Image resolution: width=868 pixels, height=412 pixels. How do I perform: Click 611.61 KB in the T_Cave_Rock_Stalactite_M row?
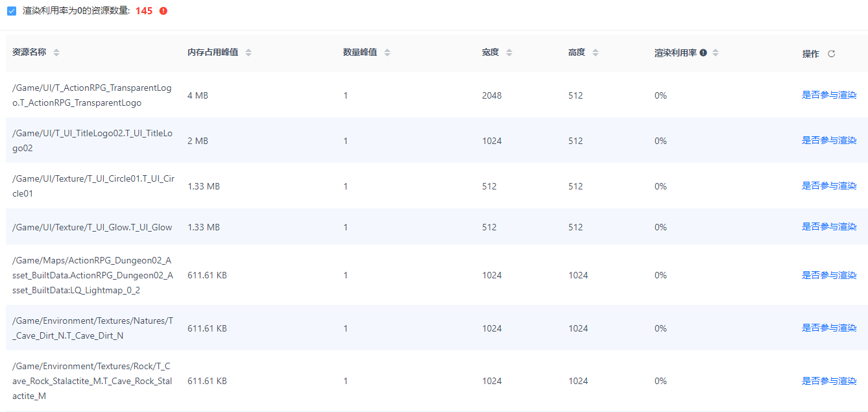[207, 381]
